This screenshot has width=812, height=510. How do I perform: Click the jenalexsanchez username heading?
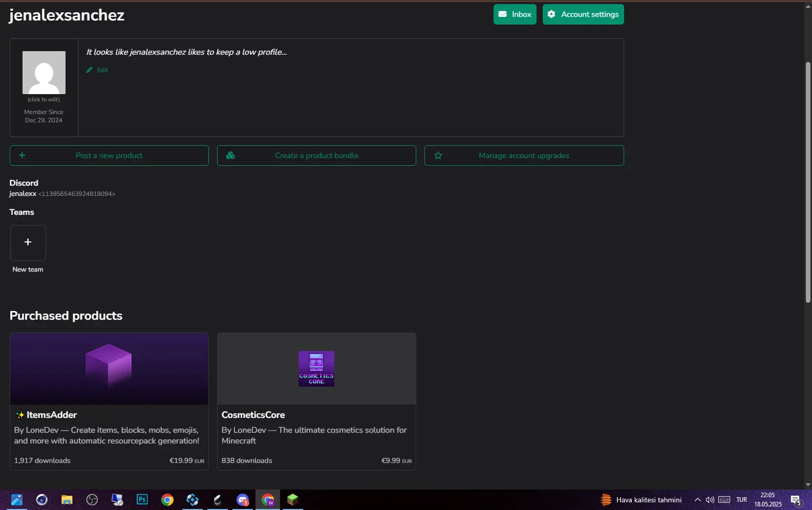pyautogui.click(x=67, y=15)
